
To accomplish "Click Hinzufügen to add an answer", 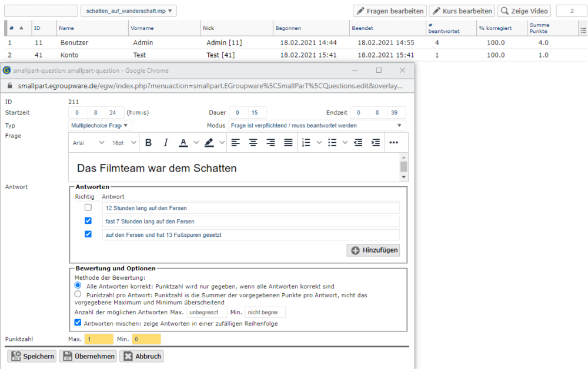I will (374, 250).
